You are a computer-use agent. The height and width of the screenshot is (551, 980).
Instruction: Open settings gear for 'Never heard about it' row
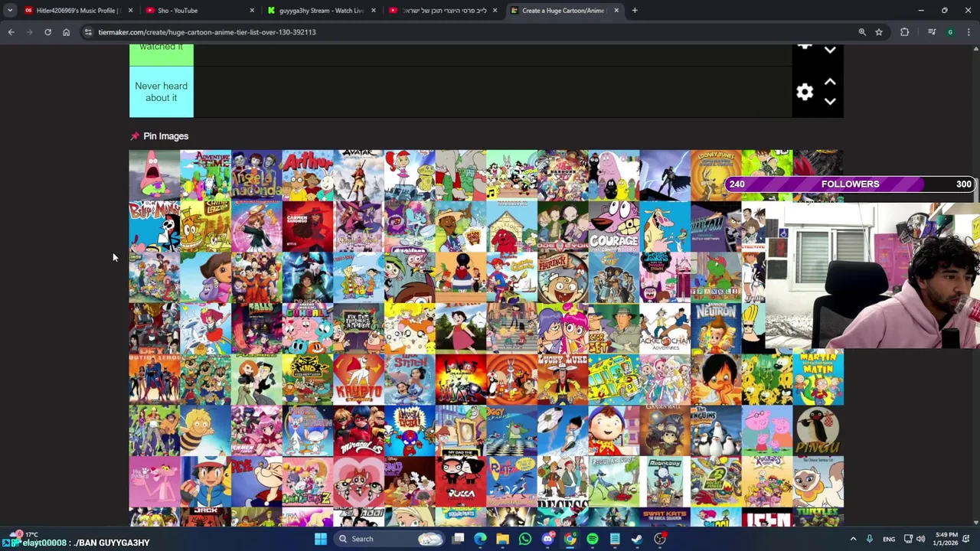click(x=805, y=93)
